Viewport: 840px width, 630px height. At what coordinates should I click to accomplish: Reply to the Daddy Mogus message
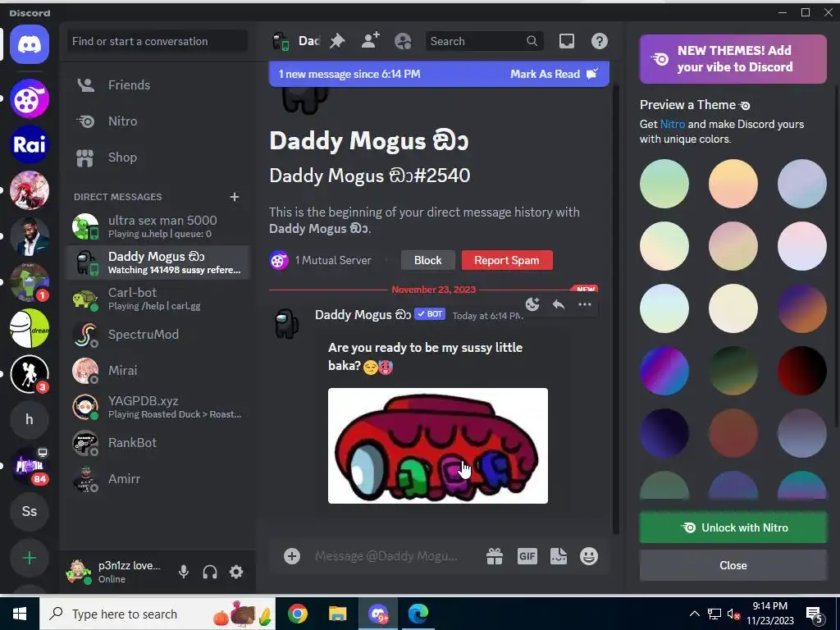tap(558, 304)
